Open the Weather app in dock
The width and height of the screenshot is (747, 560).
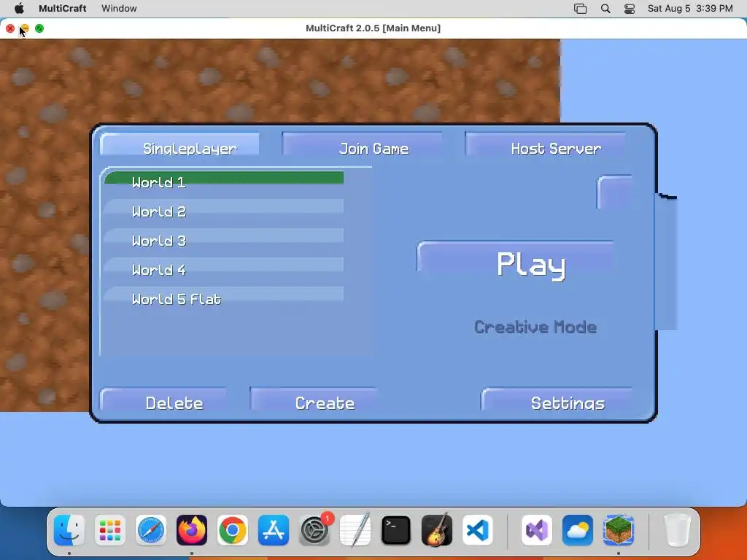click(578, 530)
